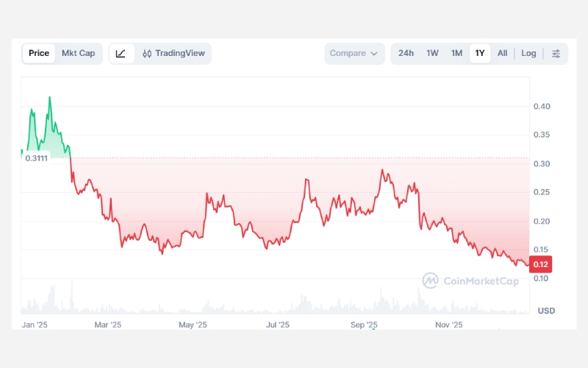Viewport: 588px width, 368px height.
Task: Click the USD currency label
Action: pyautogui.click(x=546, y=311)
